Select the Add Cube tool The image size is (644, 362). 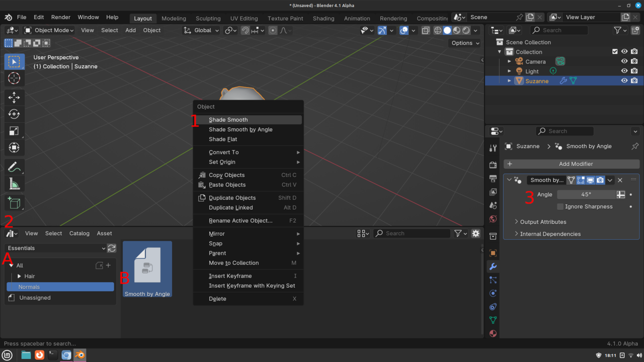point(14,203)
